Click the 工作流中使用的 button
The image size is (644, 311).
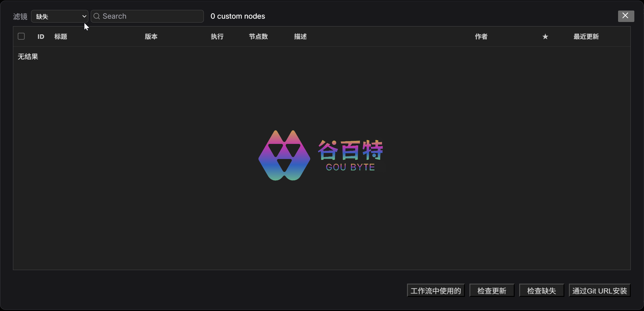pos(436,291)
